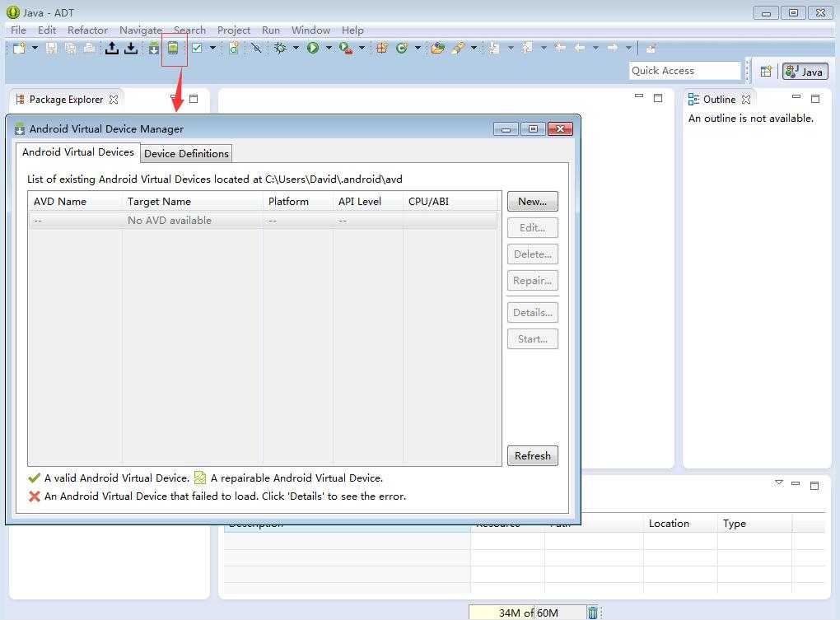
Task: Switch to the Java perspective button
Action: tap(805, 71)
